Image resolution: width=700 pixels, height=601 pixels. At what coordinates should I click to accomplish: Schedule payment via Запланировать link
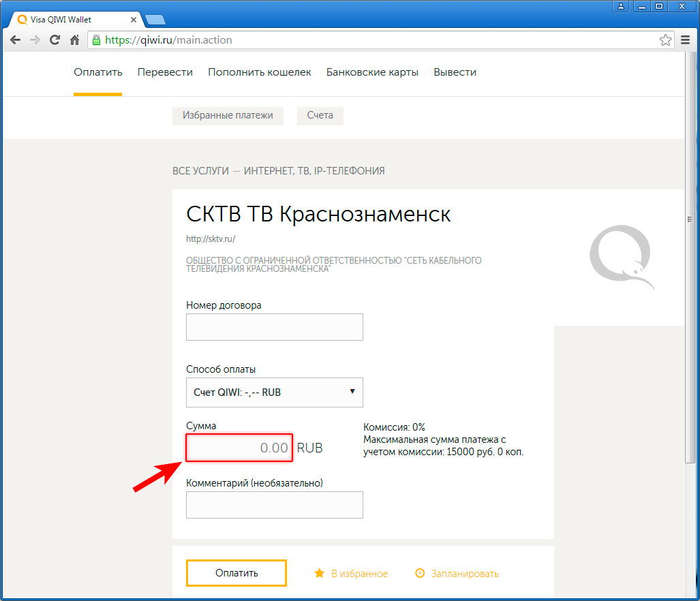coord(465,574)
